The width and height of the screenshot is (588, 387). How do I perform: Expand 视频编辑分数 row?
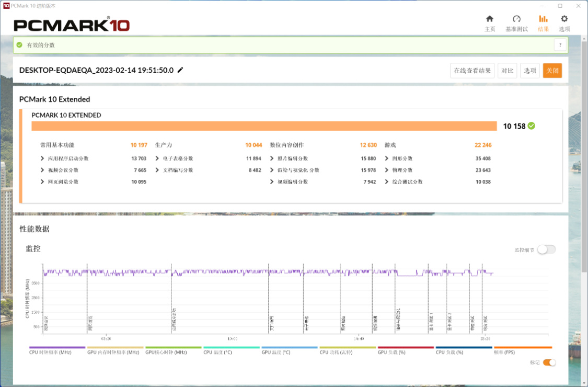point(272,181)
